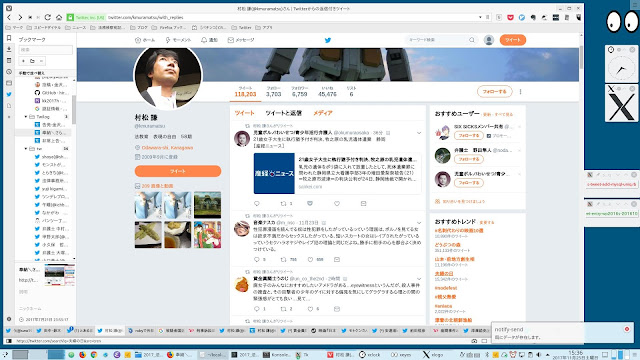Click the Twitter bird logo in header

[x=327, y=40]
